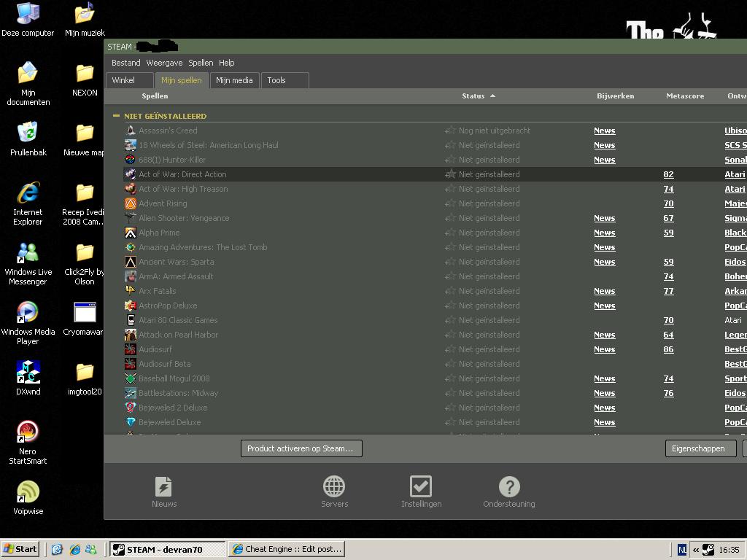Click the Eigenschappen button
Image resolution: width=747 pixels, height=560 pixels.
pos(701,448)
